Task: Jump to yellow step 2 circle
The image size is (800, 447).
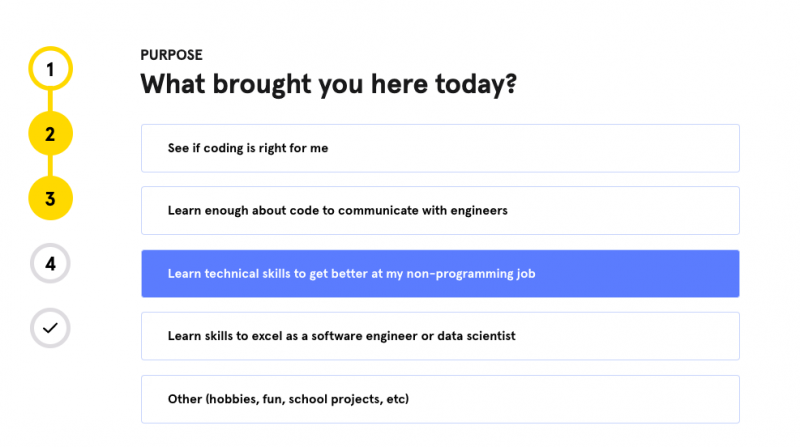Action: [50, 134]
